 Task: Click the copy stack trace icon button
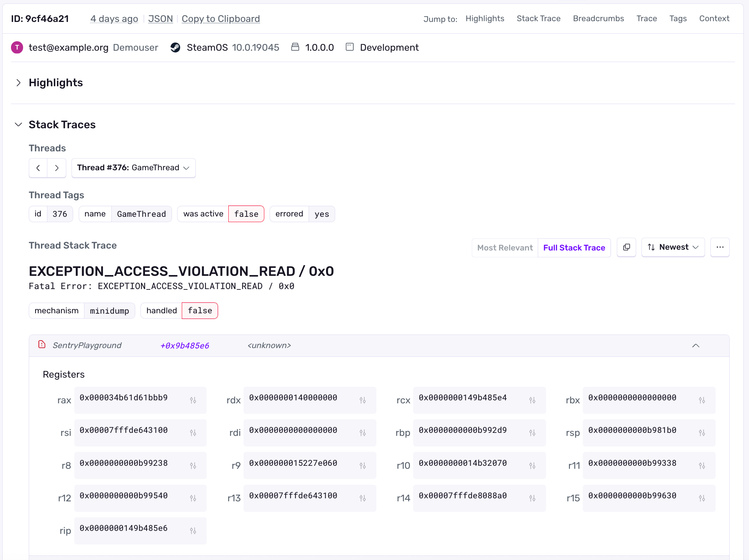[626, 247]
